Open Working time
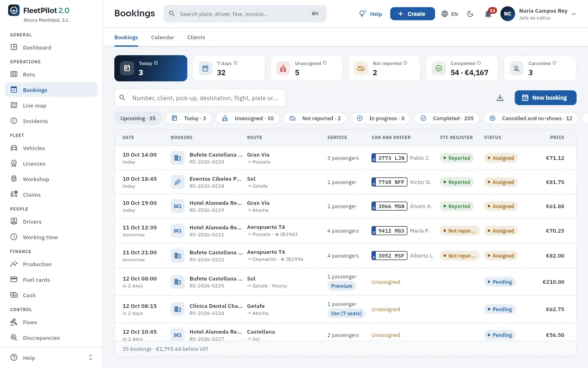The height and width of the screenshot is (368, 588). click(51, 237)
